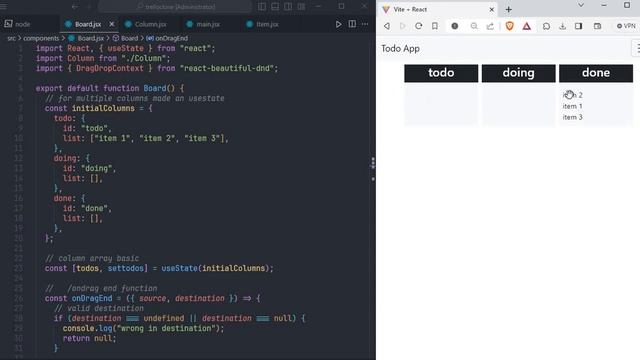
Task: Open the Todo App menu button at right
Action: pyautogui.click(x=637, y=48)
